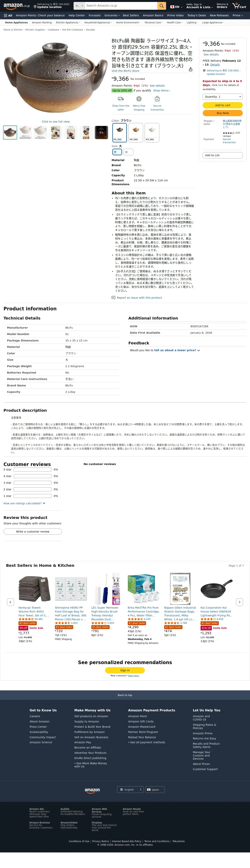Click the delivery Details link
The width and height of the screenshot is (250, 868).
tap(215, 65)
